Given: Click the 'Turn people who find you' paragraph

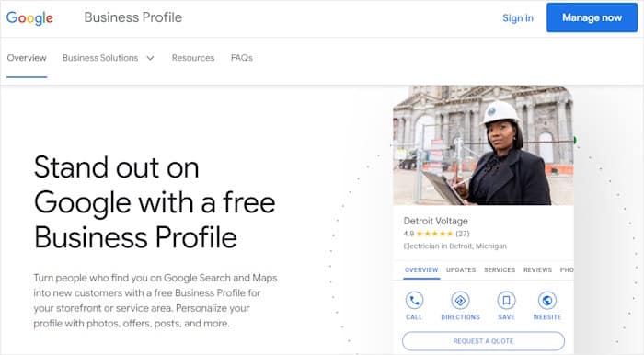Looking at the screenshot, I should 155,301.
